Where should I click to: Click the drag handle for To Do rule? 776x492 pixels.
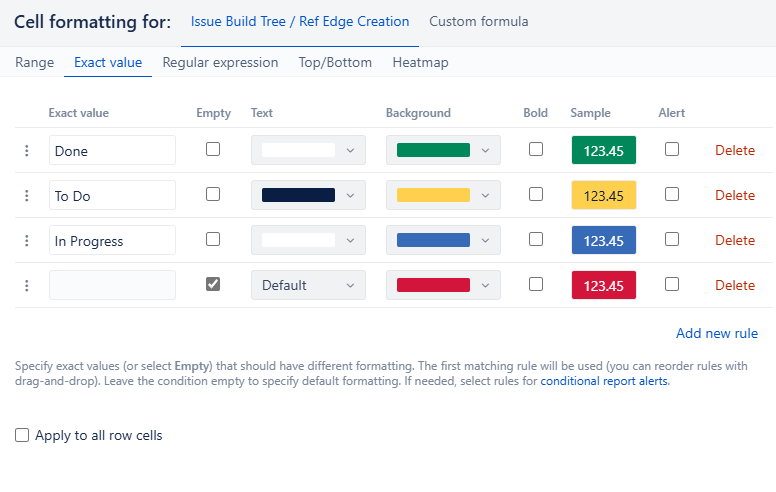[27, 196]
